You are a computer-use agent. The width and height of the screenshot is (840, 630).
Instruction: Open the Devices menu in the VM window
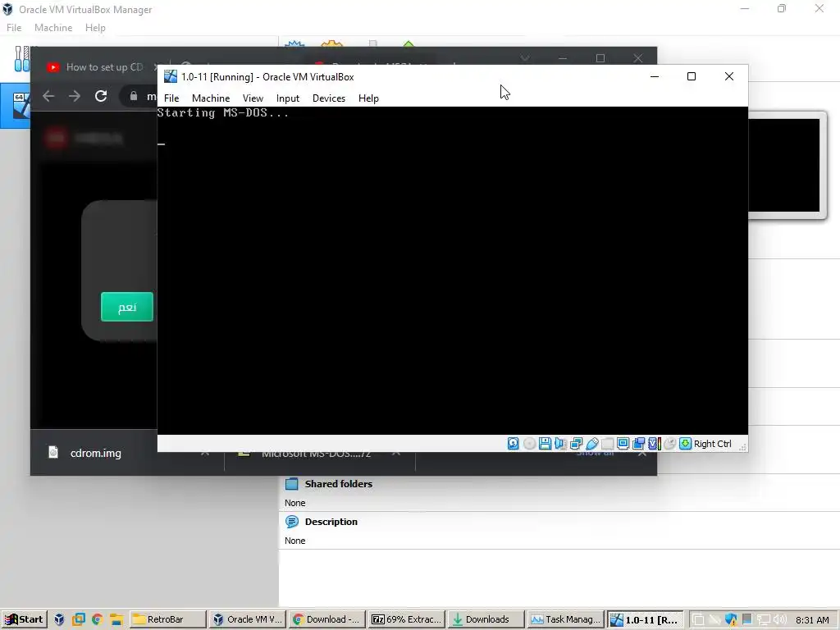point(329,98)
